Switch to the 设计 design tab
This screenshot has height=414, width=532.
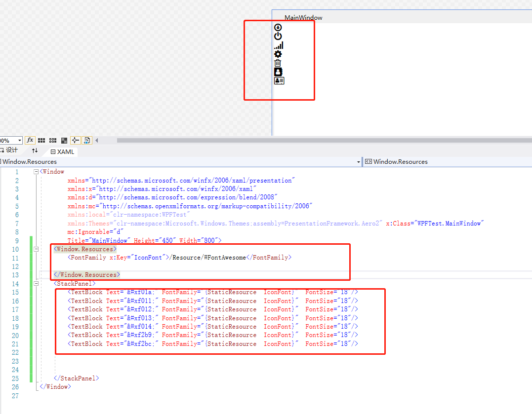point(10,151)
